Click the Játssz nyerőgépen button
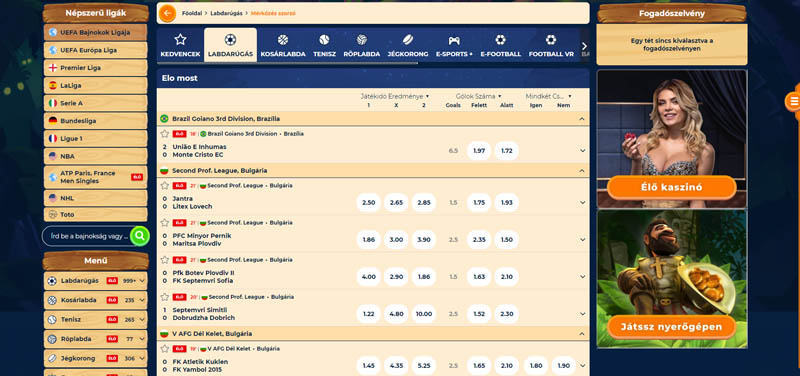 pyautogui.click(x=671, y=327)
